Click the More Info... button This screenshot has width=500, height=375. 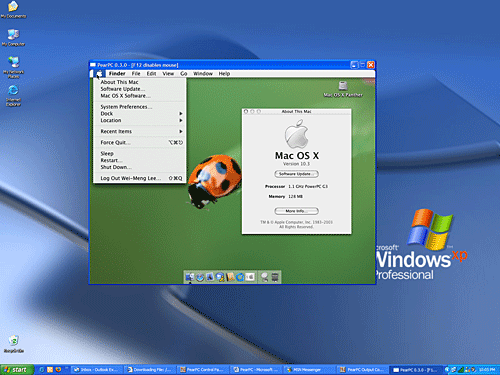296,211
